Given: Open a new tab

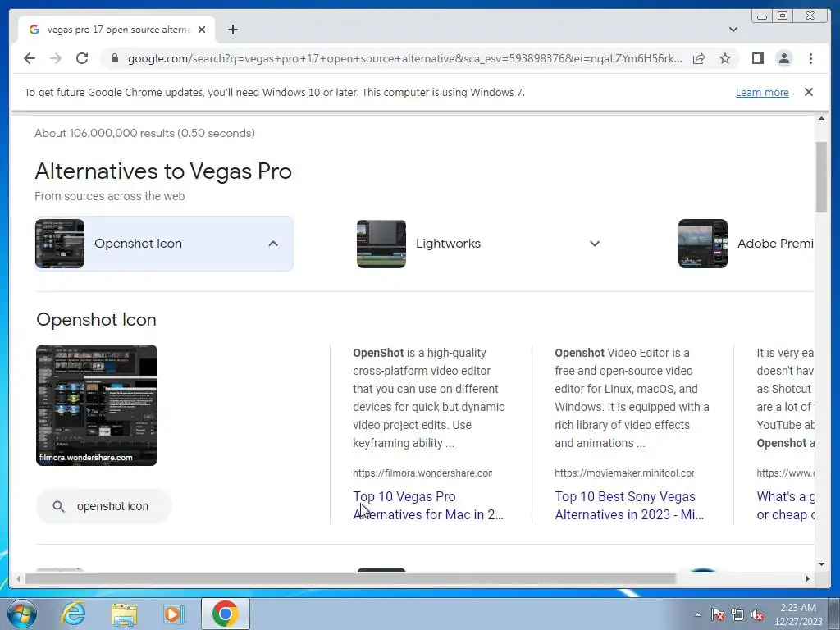Looking at the screenshot, I should [x=232, y=30].
